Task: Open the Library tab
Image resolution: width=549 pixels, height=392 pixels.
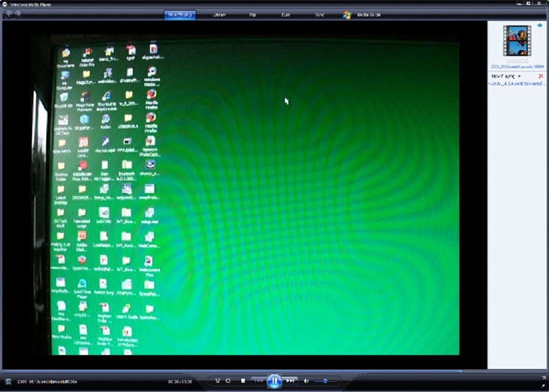Action: [x=220, y=15]
